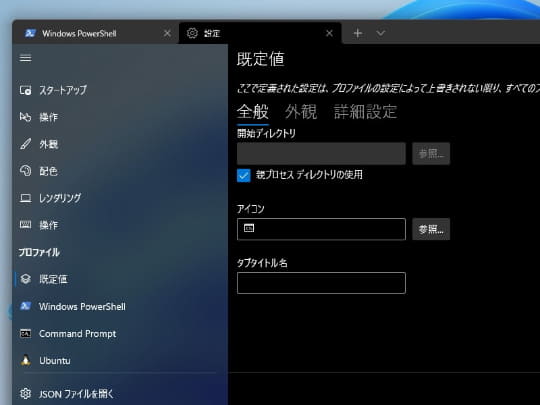Click the タブタイトル名 input field

tap(321, 283)
